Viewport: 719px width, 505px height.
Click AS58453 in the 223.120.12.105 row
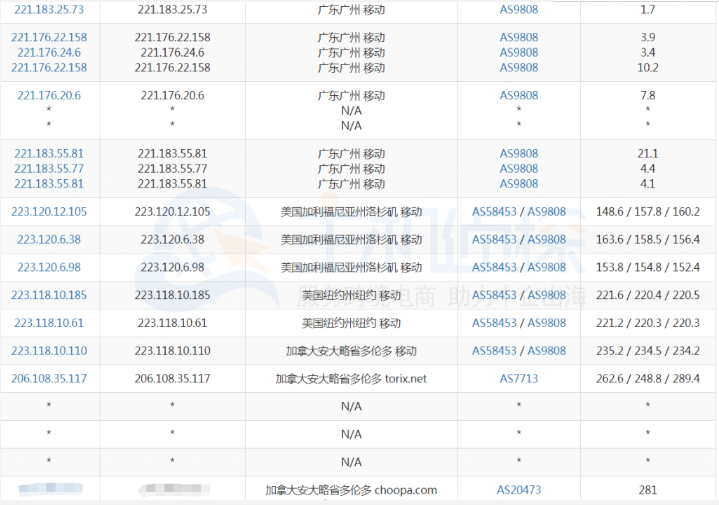(494, 211)
